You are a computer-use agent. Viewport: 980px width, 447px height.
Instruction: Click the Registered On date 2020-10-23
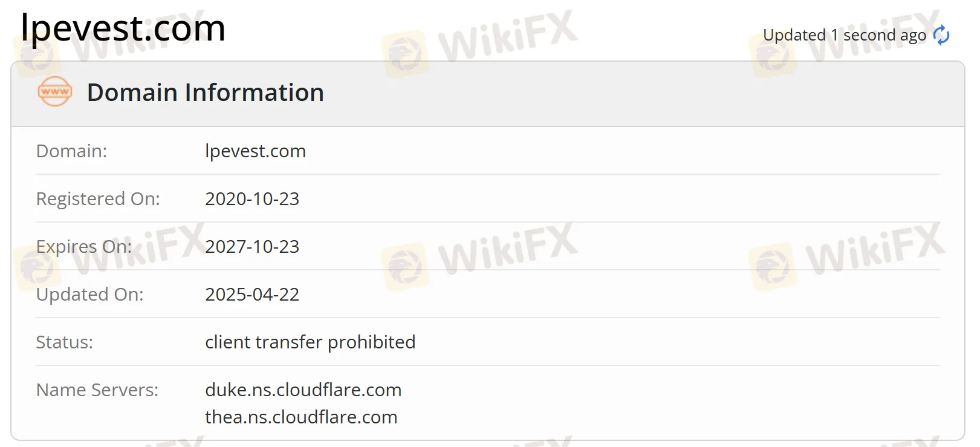click(252, 198)
